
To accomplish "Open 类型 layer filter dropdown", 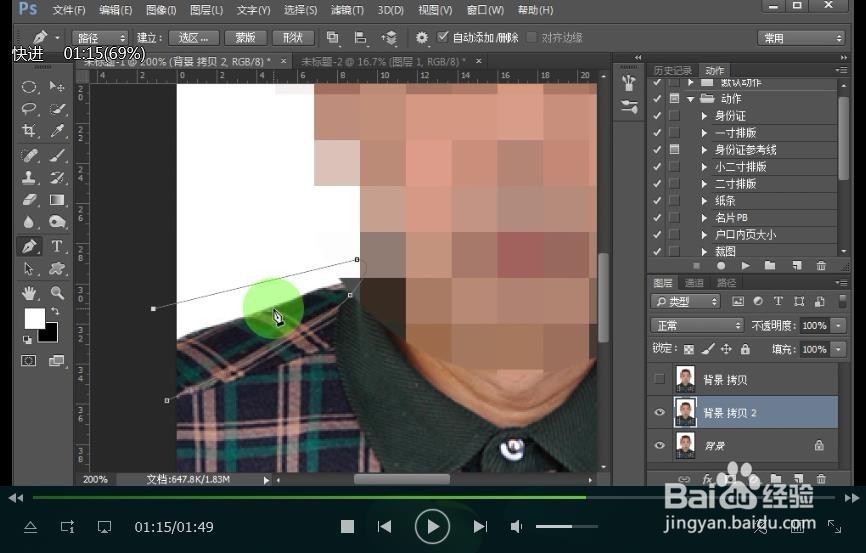I will pos(685,302).
